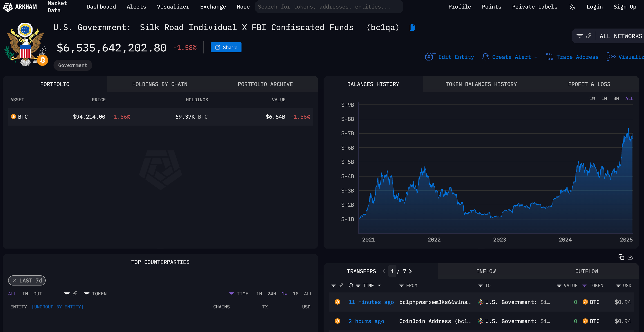Open the Visualizer page

tap(173, 7)
